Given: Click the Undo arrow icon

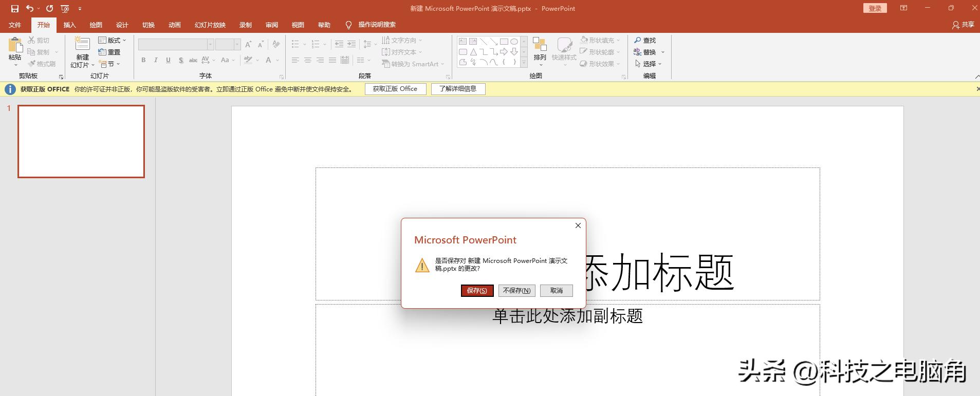Looking at the screenshot, I should coord(30,9).
